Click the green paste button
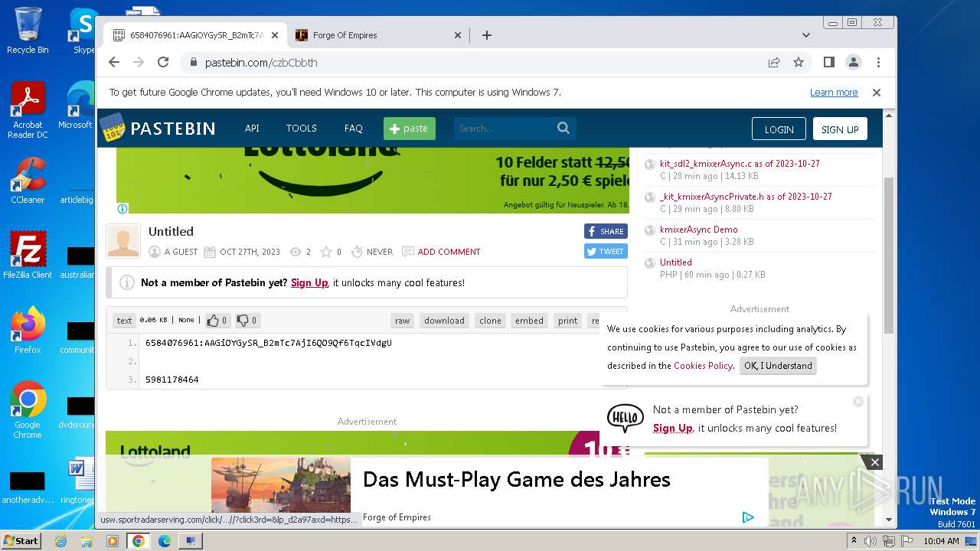Image resolution: width=980 pixels, height=551 pixels. pyautogui.click(x=410, y=129)
